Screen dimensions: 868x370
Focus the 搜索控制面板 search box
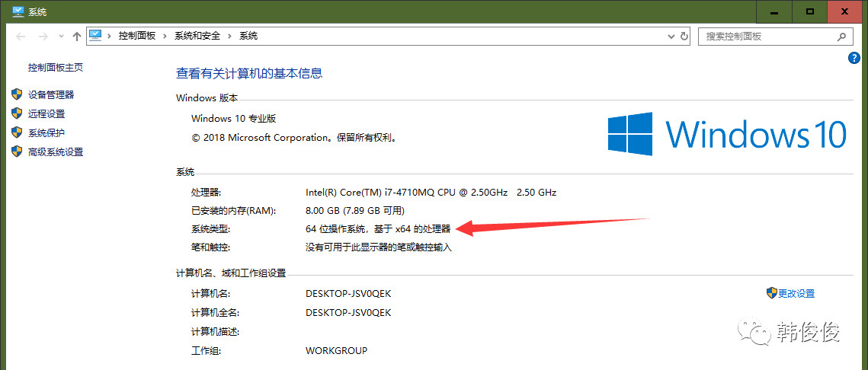[775, 37]
